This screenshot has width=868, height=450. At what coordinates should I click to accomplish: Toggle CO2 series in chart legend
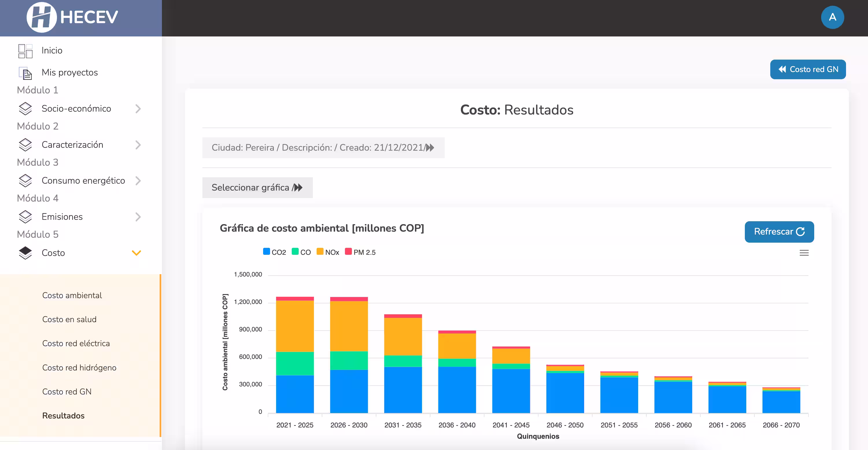tap(274, 252)
